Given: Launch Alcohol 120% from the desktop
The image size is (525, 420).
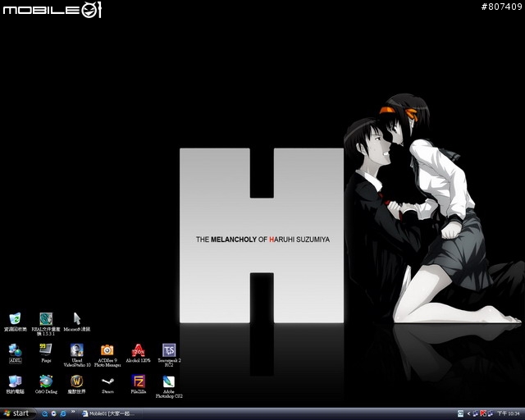Looking at the screenshot, I should (x=139, y=350).
